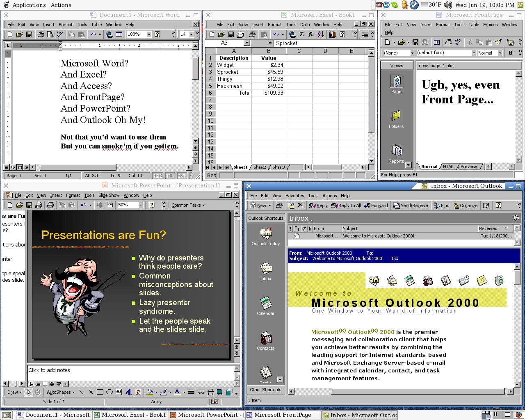Click Shadow style icon in PowerPoint
525x420 pixels.
point(220,392)
